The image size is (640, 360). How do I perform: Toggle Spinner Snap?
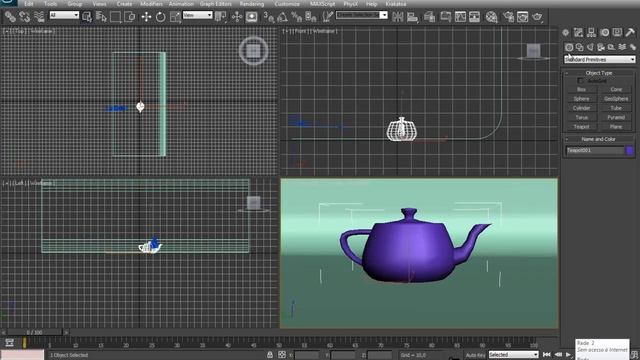(311, 17)
